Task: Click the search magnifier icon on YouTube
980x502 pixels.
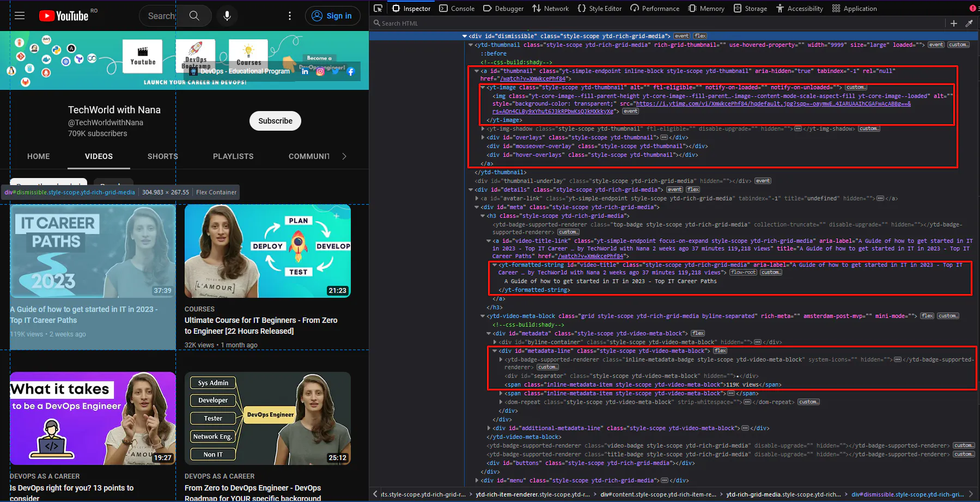Action: tap(194, 16)
